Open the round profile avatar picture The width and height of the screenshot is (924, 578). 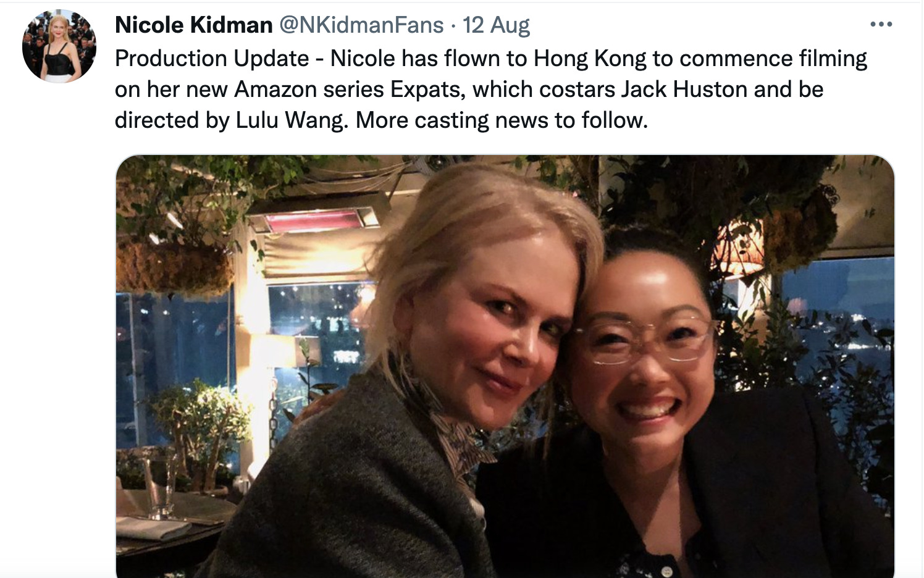59,46
